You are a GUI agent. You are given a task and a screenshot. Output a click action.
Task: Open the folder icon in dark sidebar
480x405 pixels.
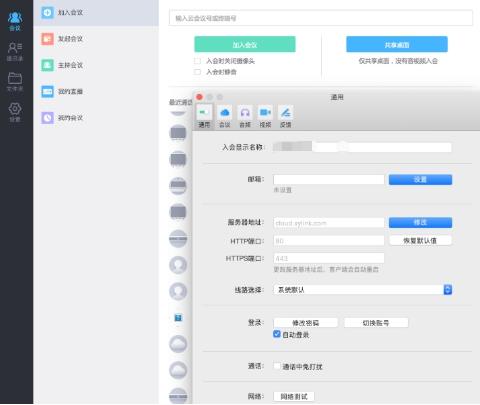coord(15,82)
